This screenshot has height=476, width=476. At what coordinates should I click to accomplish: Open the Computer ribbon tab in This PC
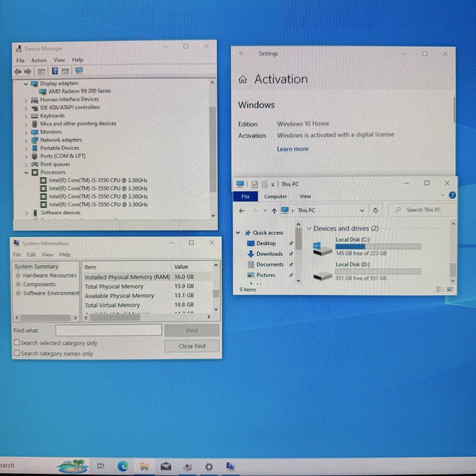(275, 197)
